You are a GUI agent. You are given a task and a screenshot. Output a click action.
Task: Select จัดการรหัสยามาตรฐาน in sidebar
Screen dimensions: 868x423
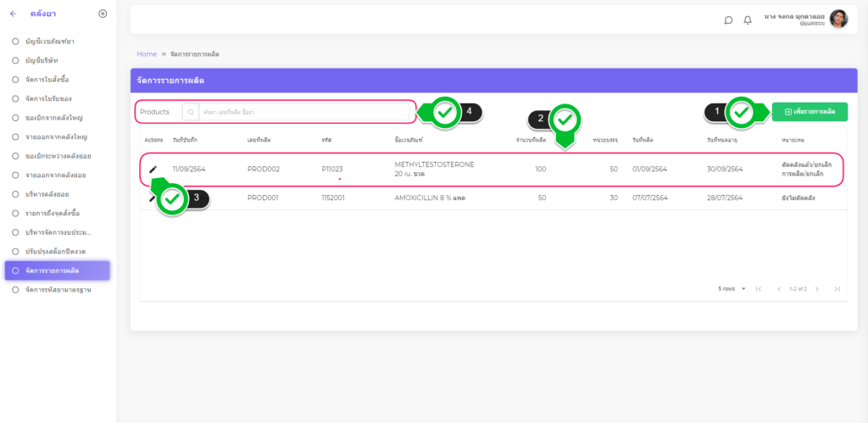coord(58,290)
